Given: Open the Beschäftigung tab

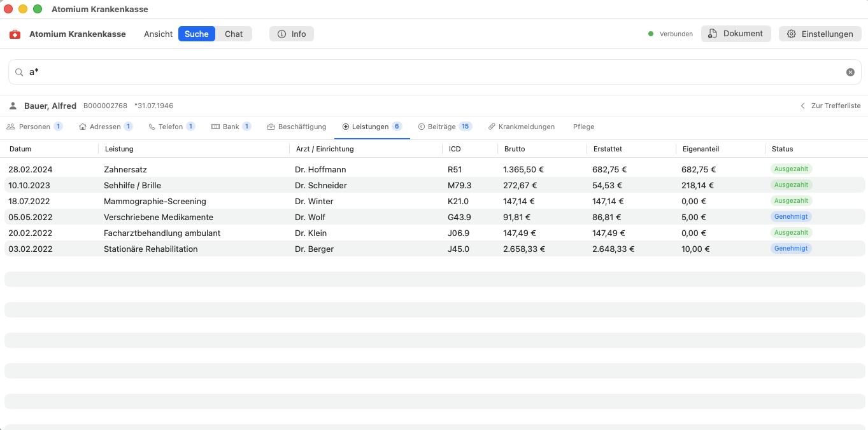Looking at the screenshot, I should coord(297,127).
